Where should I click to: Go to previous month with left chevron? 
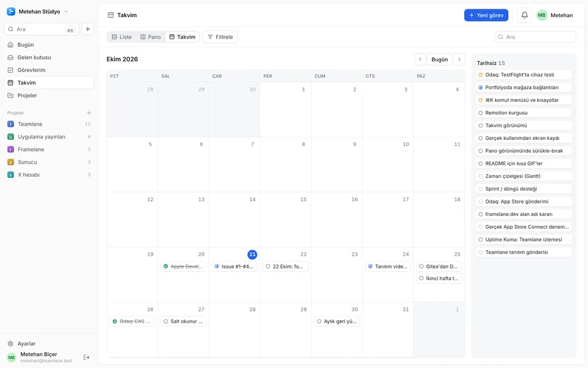coord(420,59)
